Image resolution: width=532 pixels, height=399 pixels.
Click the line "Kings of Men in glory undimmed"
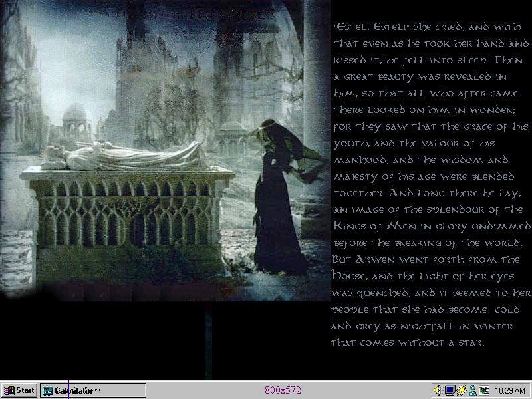tap(432, 226)
